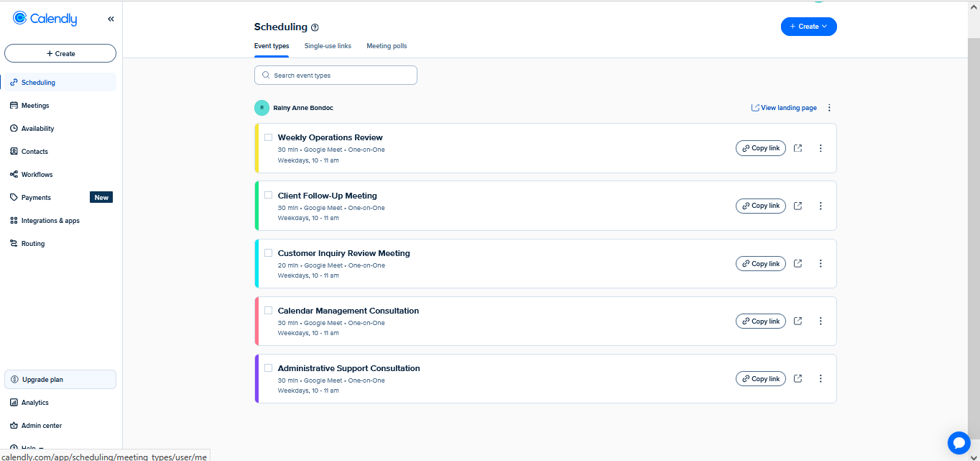
Task: Open the Calendar Management Consultation title
Action: pos(348,311)
